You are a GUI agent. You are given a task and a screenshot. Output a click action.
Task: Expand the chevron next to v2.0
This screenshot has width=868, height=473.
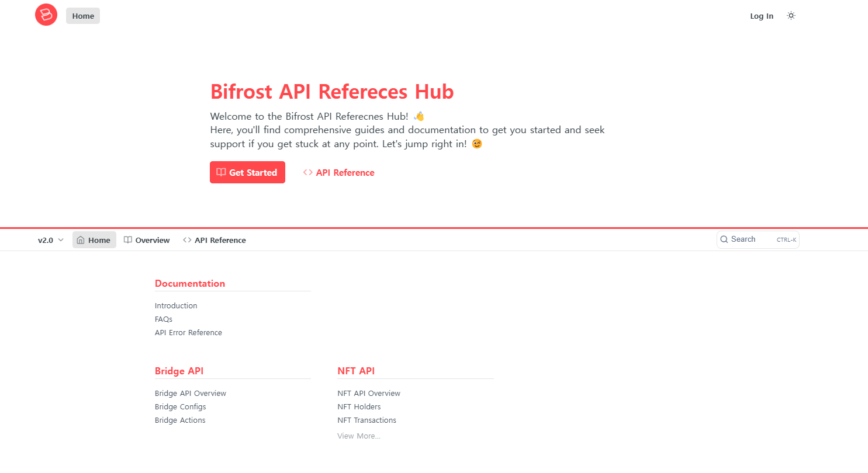61,240
